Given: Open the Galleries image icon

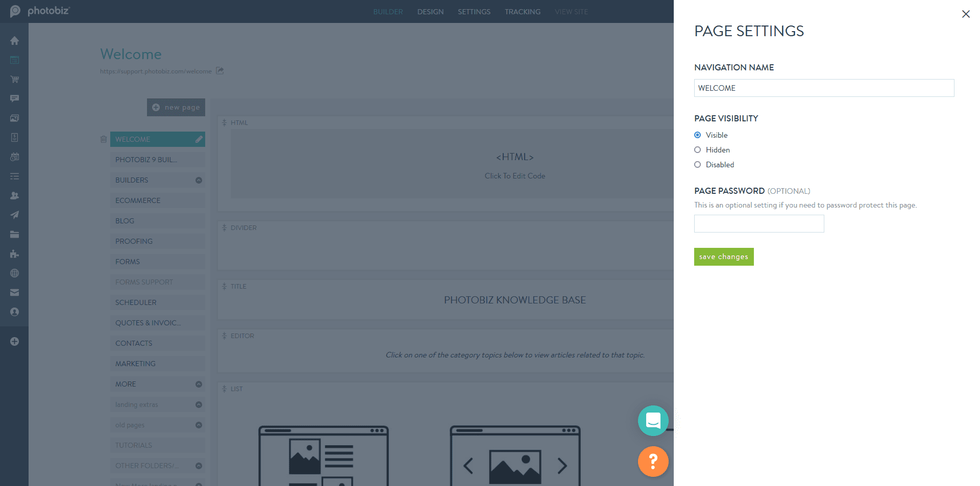Looking at the screenshot, I should [x=14, y=118].
